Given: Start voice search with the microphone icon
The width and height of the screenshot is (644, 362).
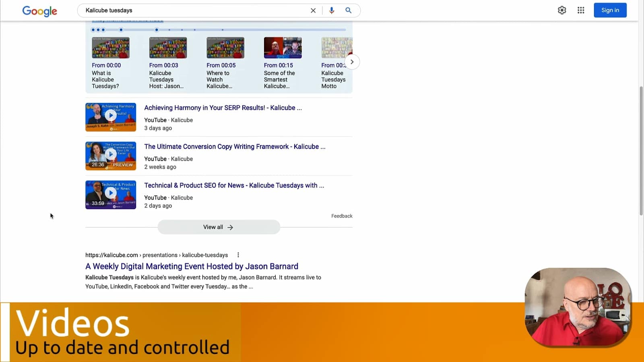Looking at the screenshot, I should click(332, 10).
